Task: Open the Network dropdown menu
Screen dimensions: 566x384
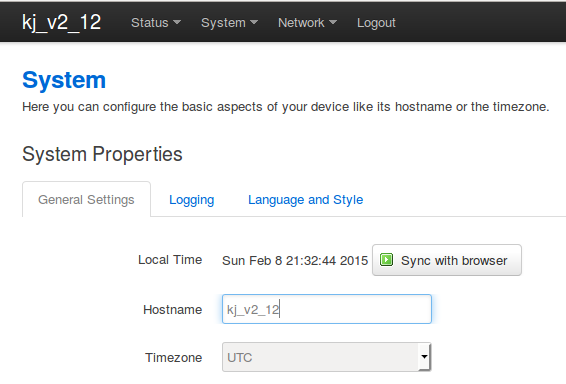Action: (x=308, y=22)
